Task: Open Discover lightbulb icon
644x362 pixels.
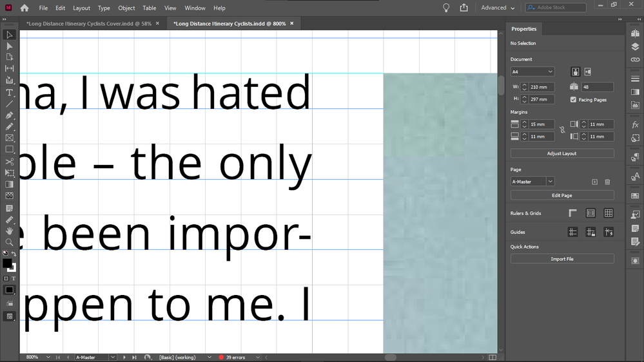Action: pos(446,8)
